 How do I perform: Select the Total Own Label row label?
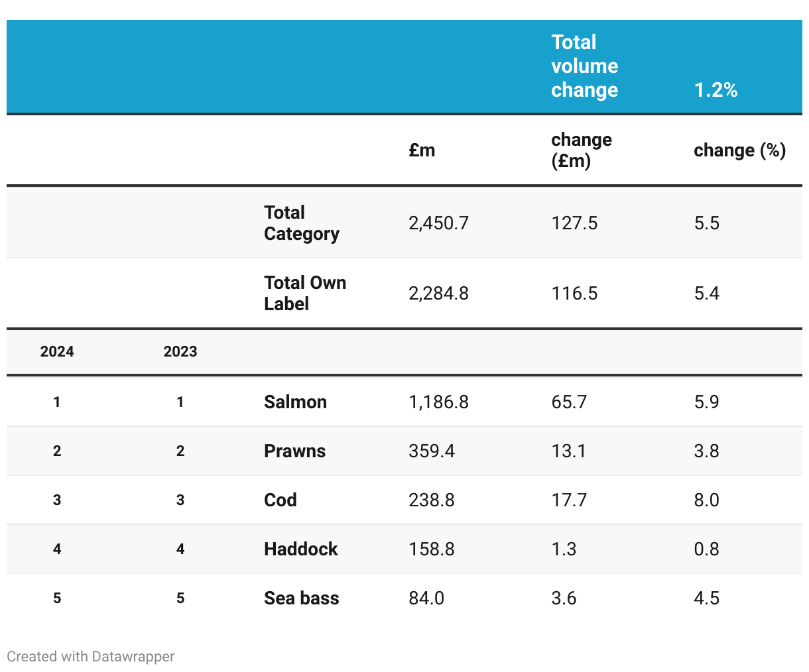coord(304,294)
